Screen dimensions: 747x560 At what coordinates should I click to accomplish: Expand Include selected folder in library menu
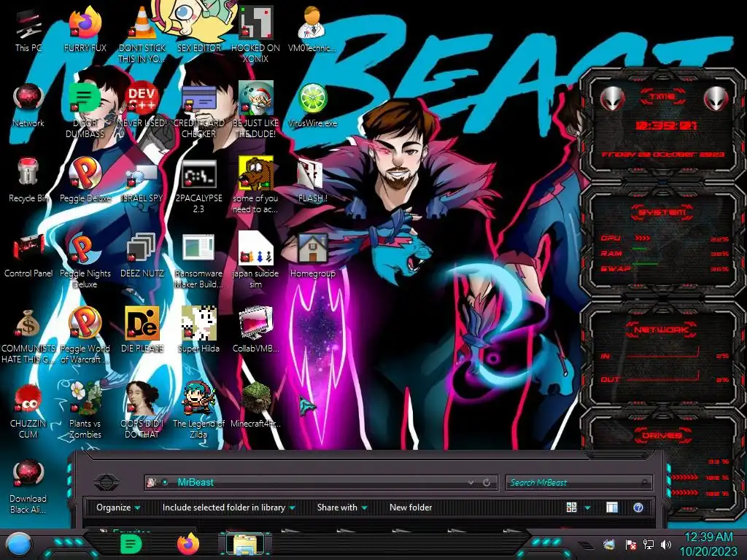[x=228, y=507]
